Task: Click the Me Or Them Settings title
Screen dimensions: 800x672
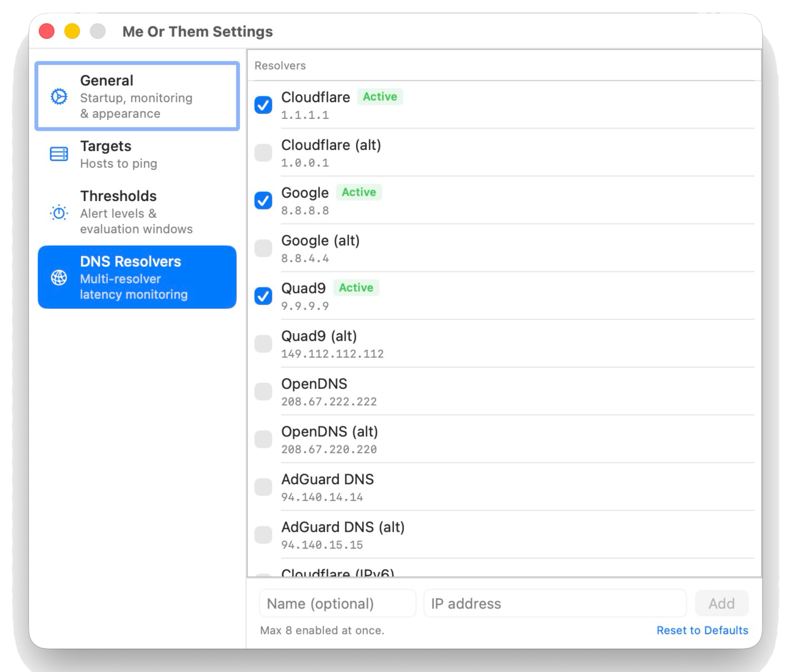Action: 197,32
